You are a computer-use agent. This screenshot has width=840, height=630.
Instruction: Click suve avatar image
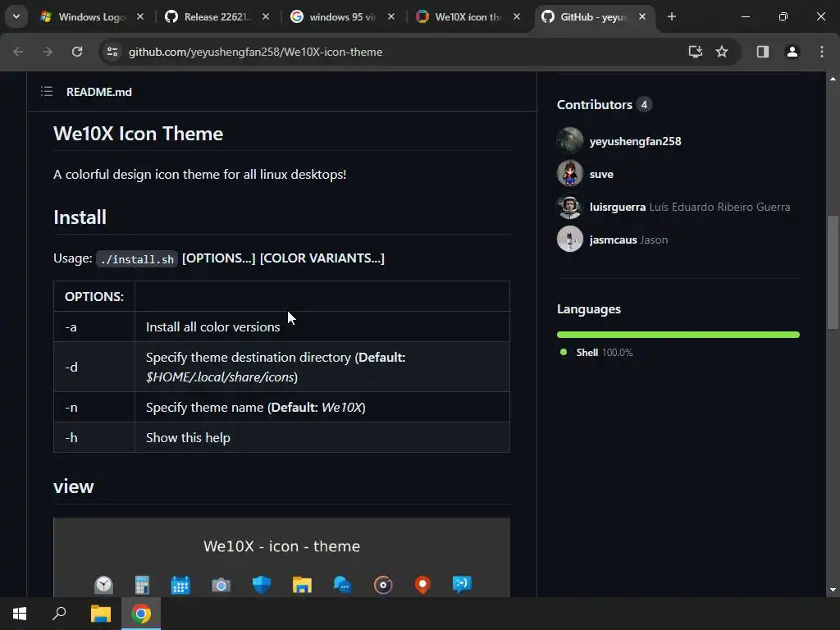click(x=570, y=173)
